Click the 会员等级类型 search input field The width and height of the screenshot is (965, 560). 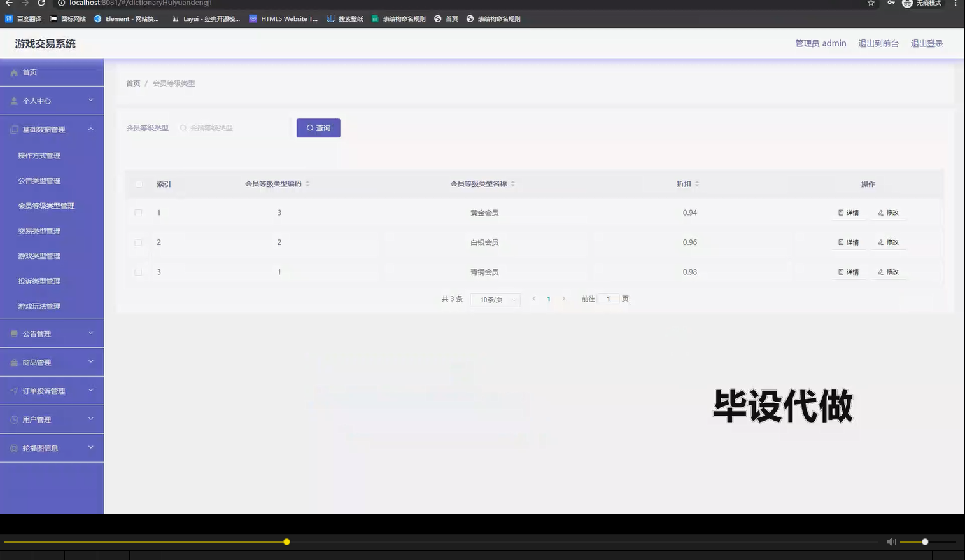pyautogui.click(x=234, y=128)
